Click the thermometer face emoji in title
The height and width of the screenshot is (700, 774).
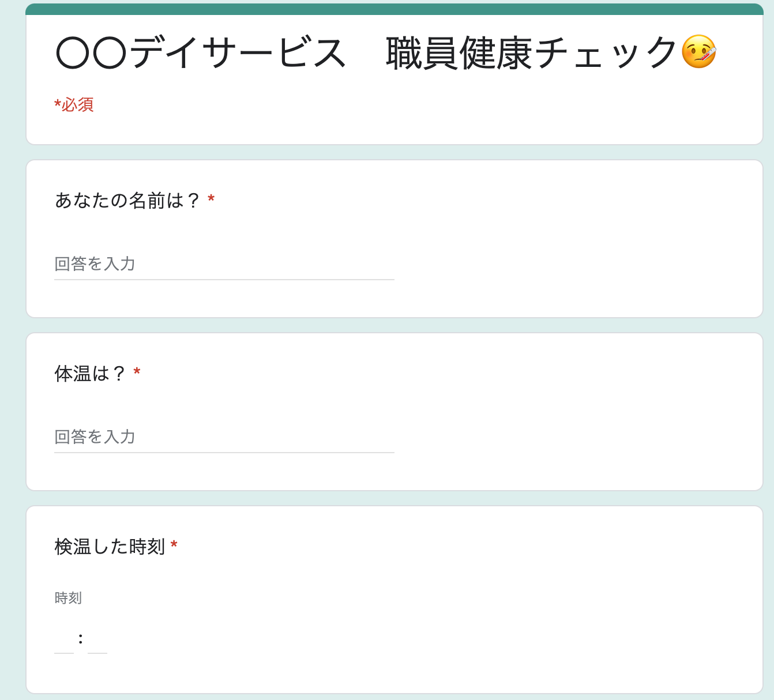tap(698, 52)
